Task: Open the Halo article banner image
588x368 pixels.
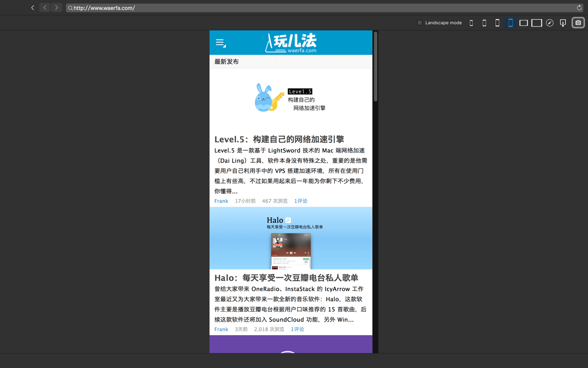Action: pos(291,238)
